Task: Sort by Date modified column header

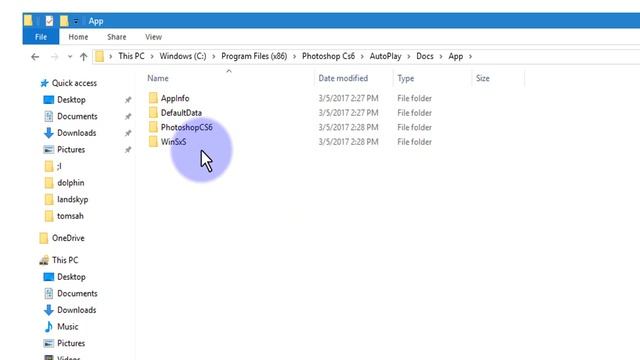Action: [x=343, y=78]
